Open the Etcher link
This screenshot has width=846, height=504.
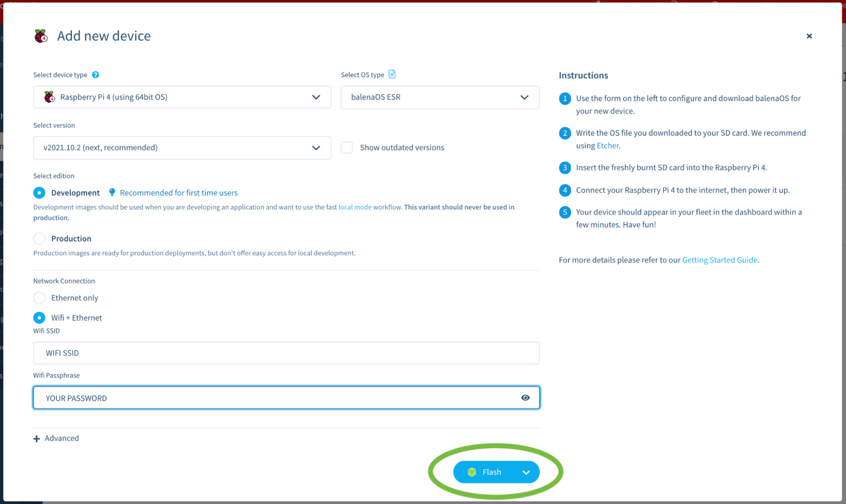click(607, 145)
